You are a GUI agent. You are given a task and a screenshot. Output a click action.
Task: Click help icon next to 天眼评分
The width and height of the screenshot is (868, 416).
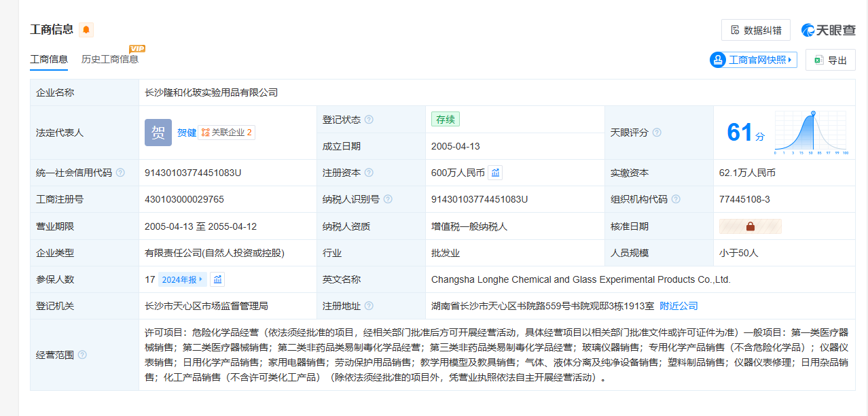(x=657, y=133)
